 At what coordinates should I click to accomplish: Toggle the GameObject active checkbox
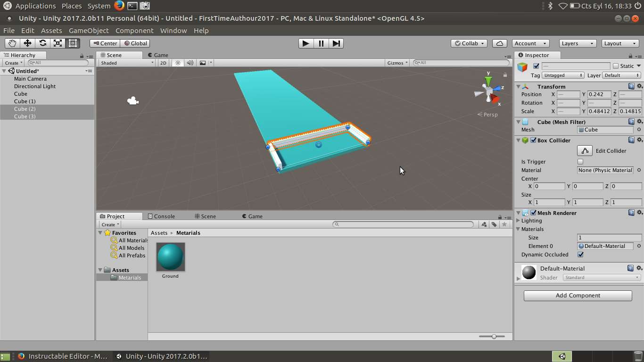(x=536, y=66)
